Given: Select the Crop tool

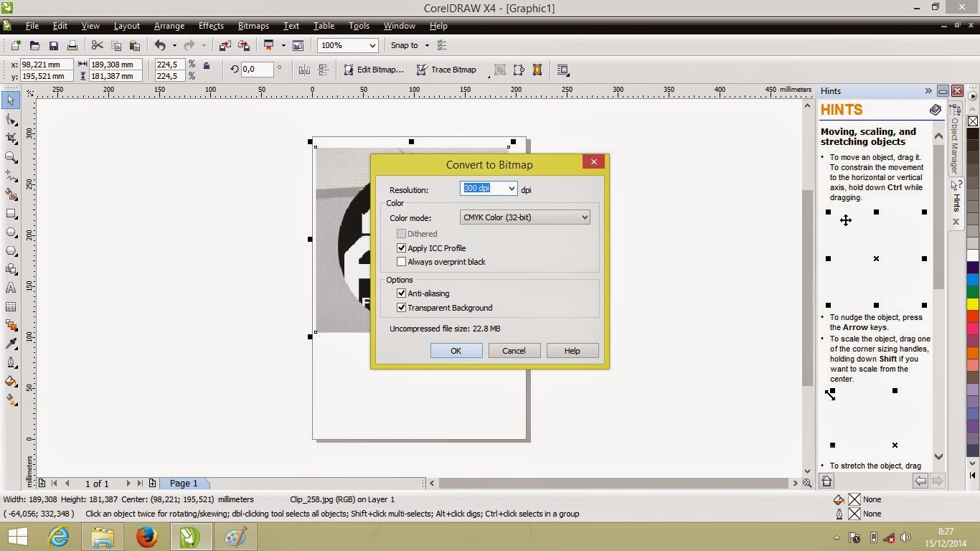Looking at the screenshot, I should [11, 138].
